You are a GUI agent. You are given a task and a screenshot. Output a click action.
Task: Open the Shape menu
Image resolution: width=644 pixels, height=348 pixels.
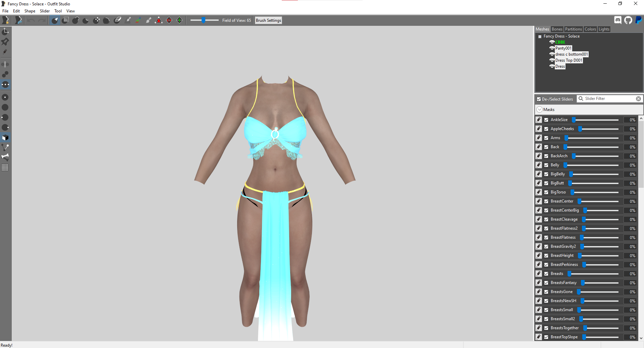(x=30, y=11)
